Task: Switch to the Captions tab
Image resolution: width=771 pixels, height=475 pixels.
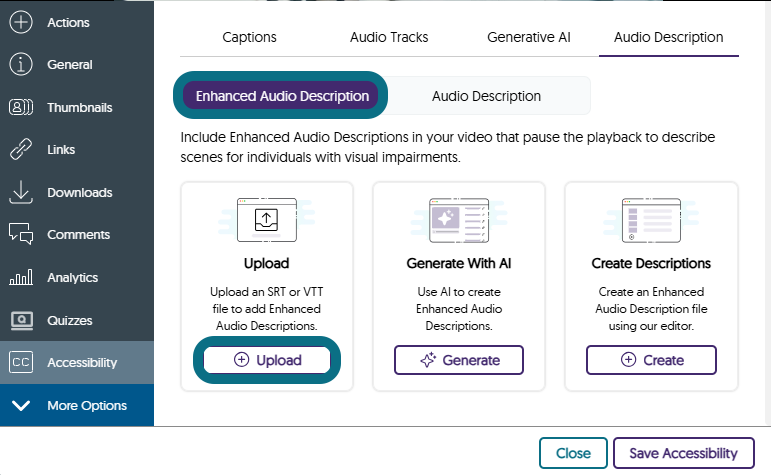Action: [249, 37]
